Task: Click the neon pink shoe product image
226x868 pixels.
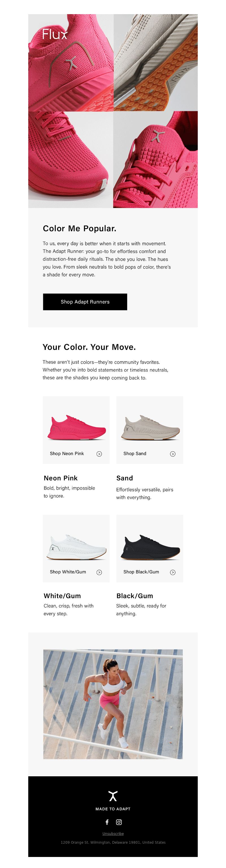Action: tap(77, 428)
